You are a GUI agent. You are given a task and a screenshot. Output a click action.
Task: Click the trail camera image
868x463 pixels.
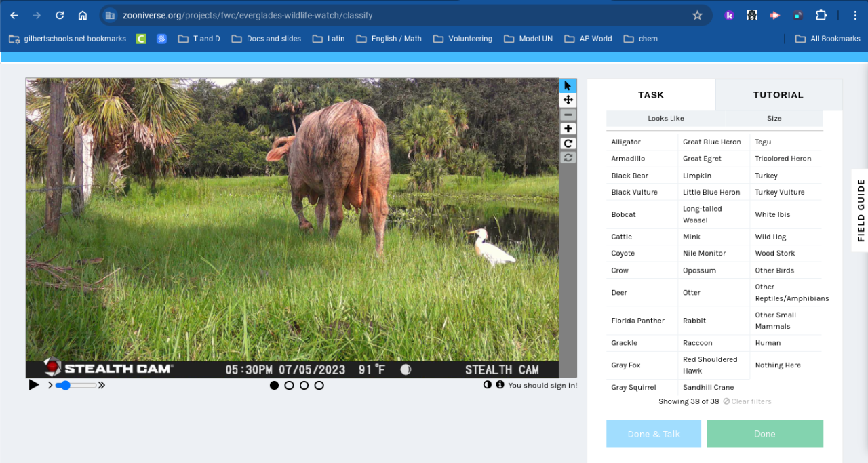pyautogui.click(x=292, y=228)
